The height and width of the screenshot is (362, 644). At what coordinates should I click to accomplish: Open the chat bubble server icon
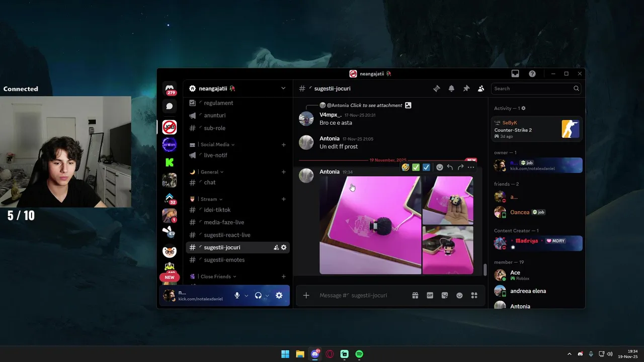pos(170,106)
